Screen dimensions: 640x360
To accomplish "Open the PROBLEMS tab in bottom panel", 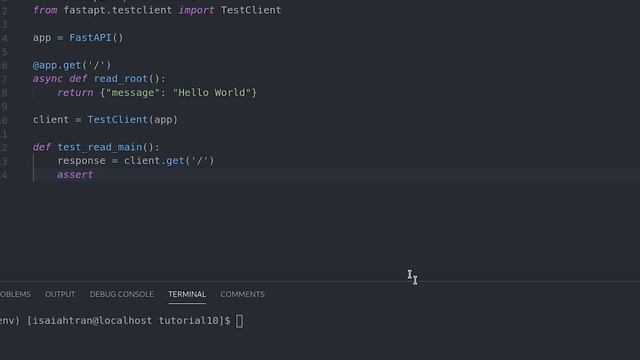I will [x=15, y=294].
